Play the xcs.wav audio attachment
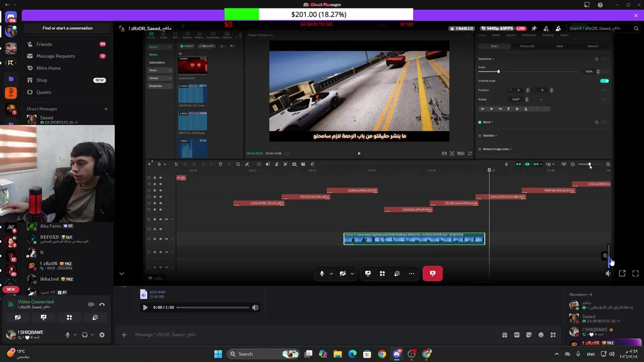Screen dimensions: 644x362 145,308
